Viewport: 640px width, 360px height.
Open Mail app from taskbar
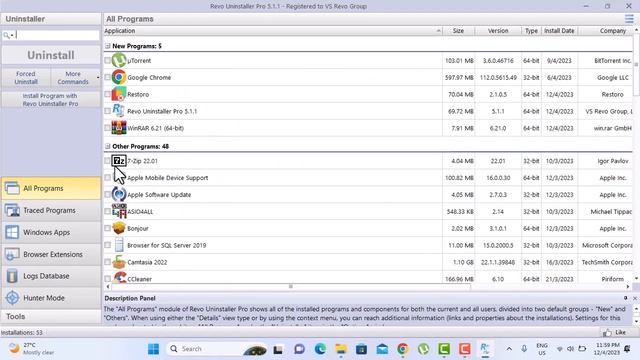click(382, 349)
